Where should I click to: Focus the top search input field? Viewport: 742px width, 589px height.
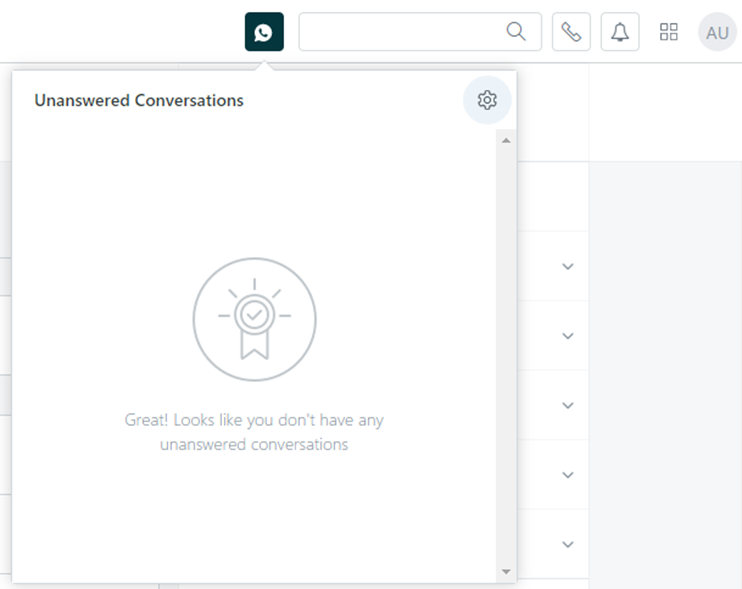(x=400, y=32)
